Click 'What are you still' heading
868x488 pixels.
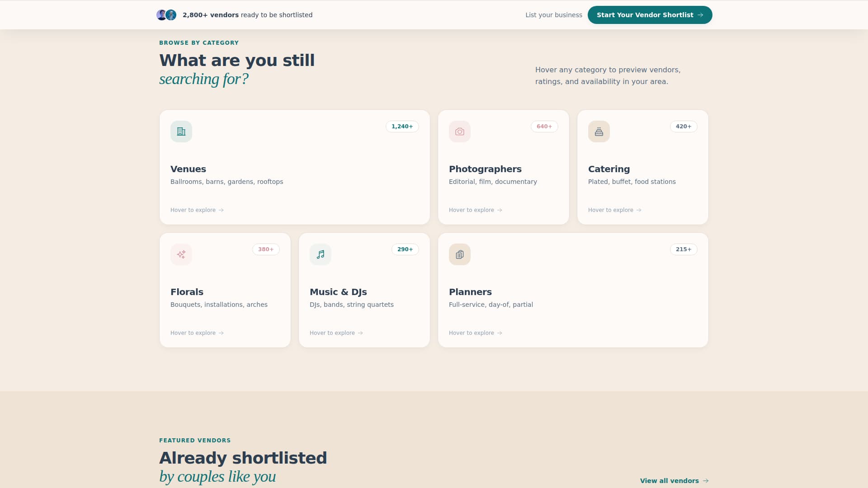pyautogui.click(x=237, y=61)
